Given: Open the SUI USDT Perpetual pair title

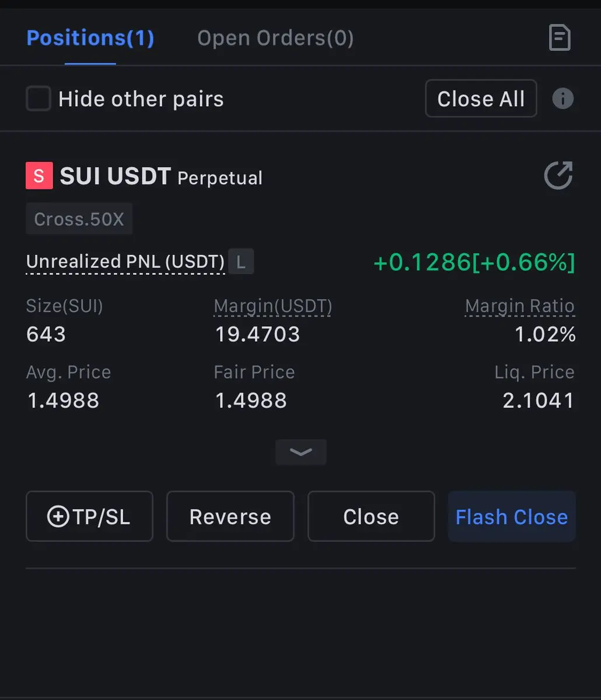Looking at the screenshot, I should point(161,176).
